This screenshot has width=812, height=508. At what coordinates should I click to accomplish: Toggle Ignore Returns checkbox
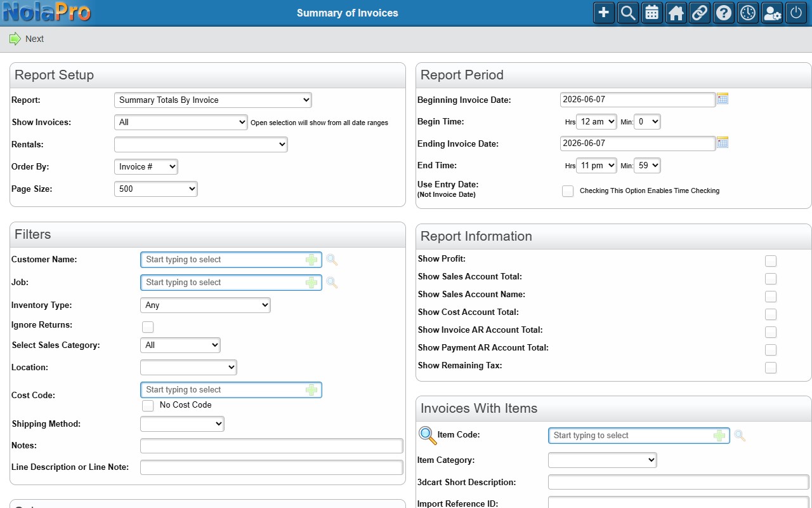click(x=148, y=327)
